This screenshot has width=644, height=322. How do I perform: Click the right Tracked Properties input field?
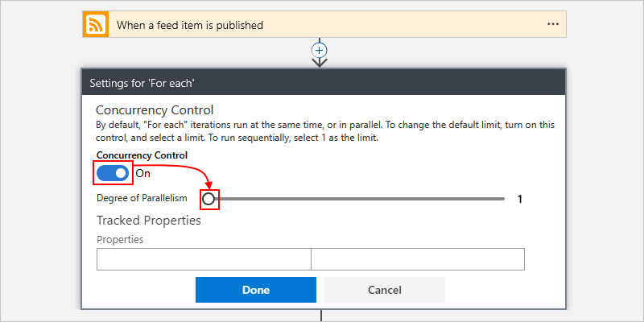[418, 258]
